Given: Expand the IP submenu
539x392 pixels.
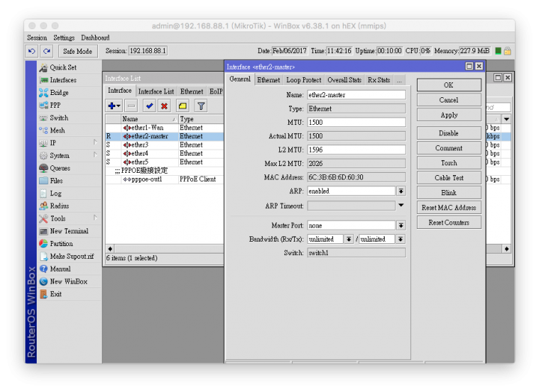Looking at the screenshot, I should (95, 143).
